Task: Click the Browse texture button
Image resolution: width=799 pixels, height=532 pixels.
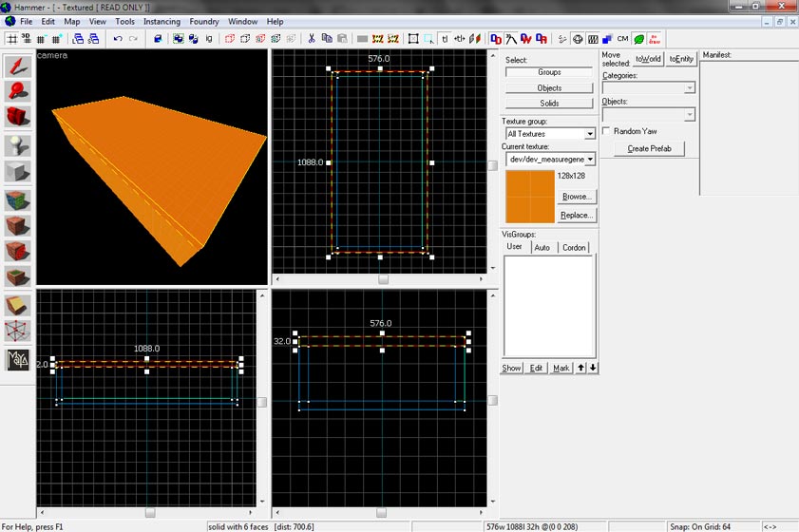Action: 577,197
